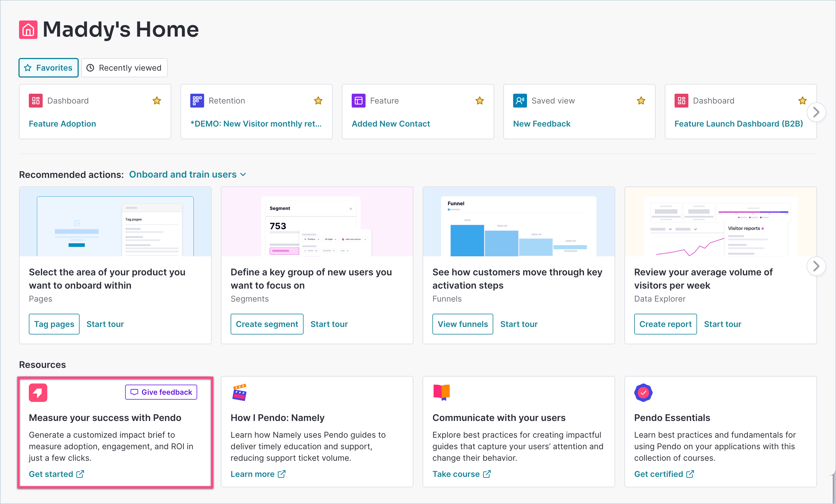Click the certification badge icon on Pendo Essentials
Viewport: 836px width, 504px height.
[643, 393]
